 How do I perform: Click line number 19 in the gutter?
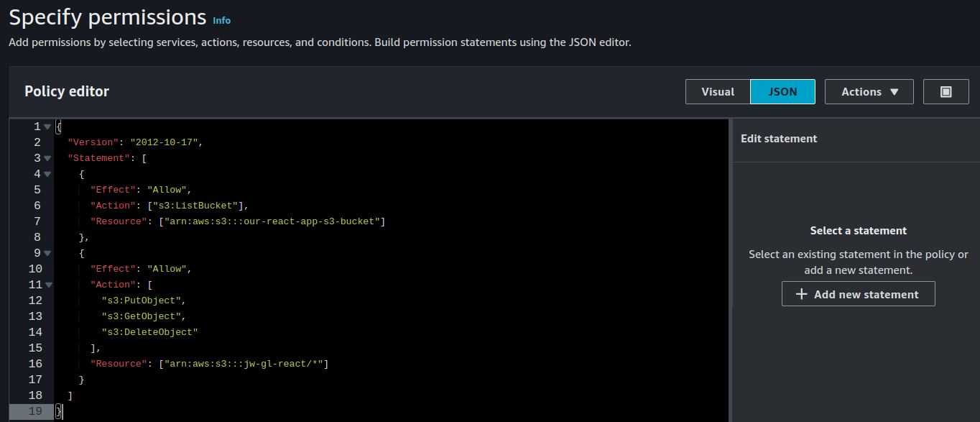pyautogui.click(x=35, y=410)
